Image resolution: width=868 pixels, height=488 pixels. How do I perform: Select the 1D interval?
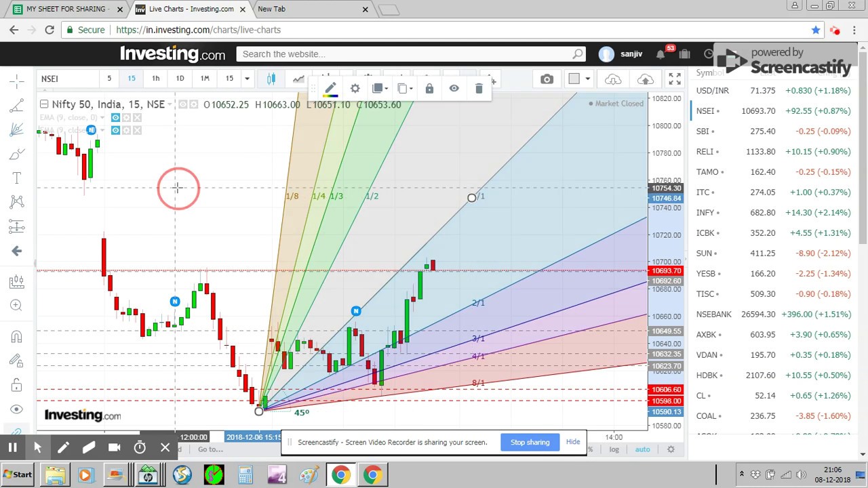(x=180, y=79)
